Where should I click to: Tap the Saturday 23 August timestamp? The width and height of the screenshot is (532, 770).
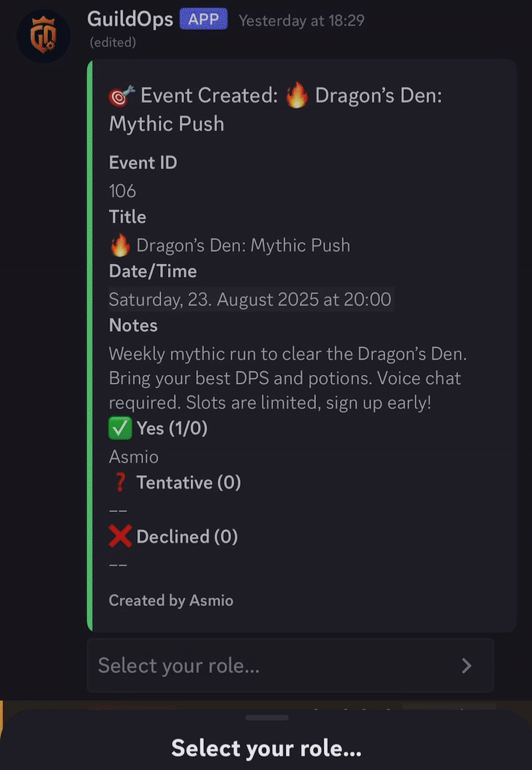coord(250,299)
